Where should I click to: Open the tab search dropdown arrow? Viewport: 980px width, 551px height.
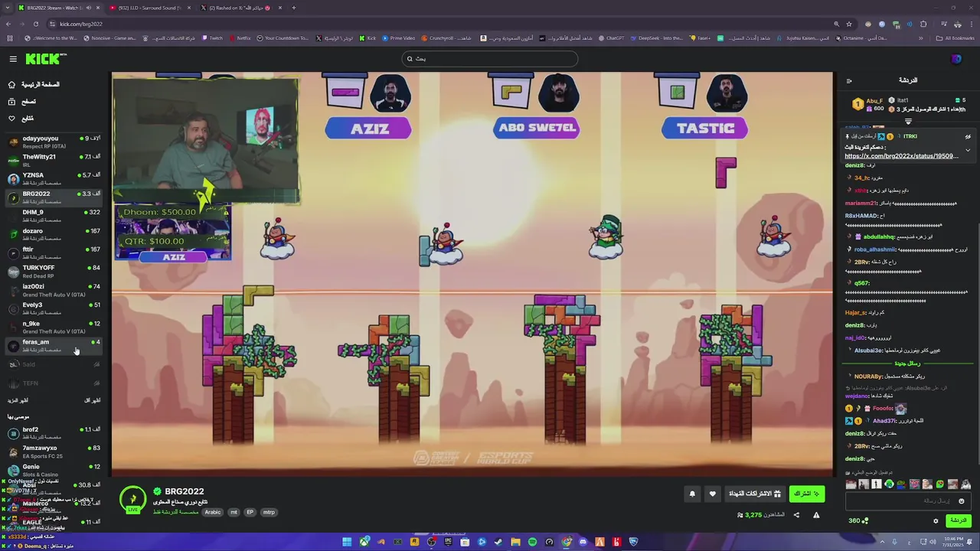click(x=8, y=8)
